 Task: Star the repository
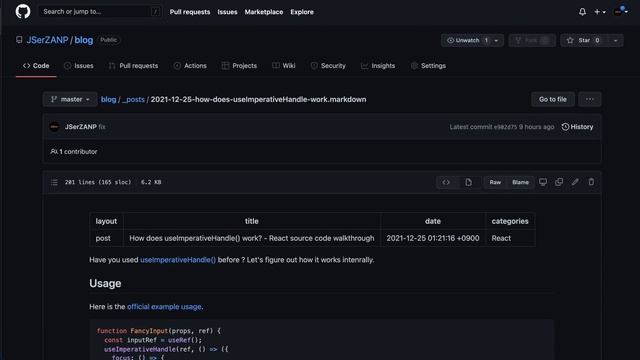[x=584, y=40]
